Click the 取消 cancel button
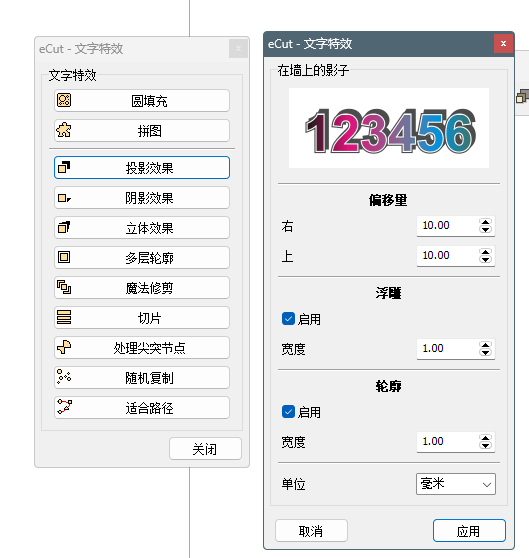 coord(311,531)
